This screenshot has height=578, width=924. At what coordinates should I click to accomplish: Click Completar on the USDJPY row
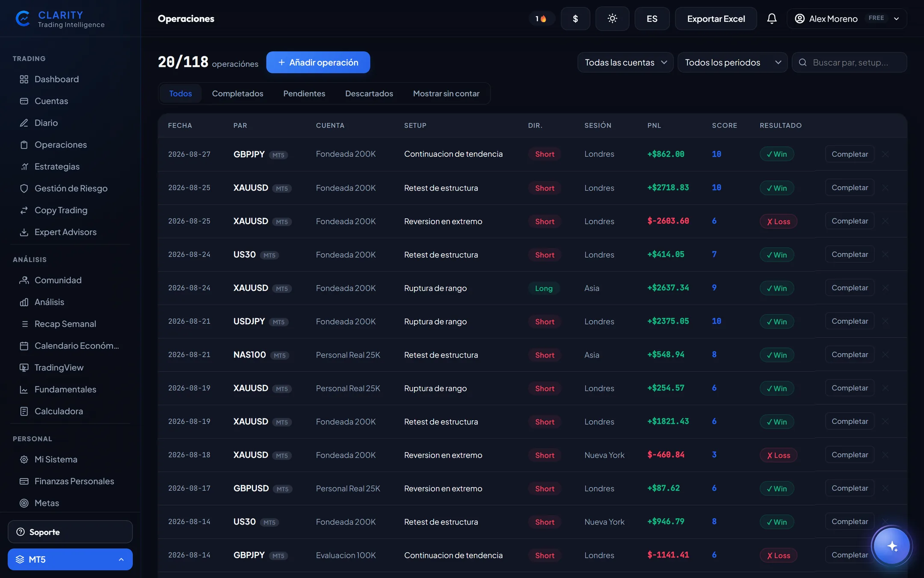[x=850, y=321]
